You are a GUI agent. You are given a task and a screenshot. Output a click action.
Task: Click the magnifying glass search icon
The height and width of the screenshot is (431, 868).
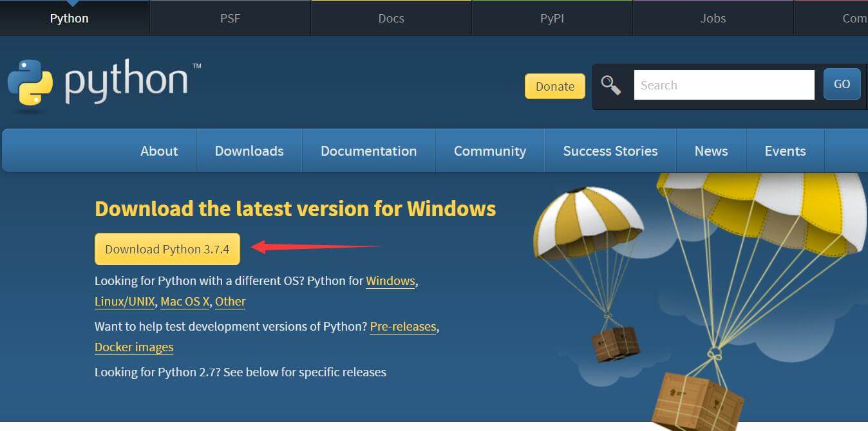pyautogui.click(x=610, y=86)
